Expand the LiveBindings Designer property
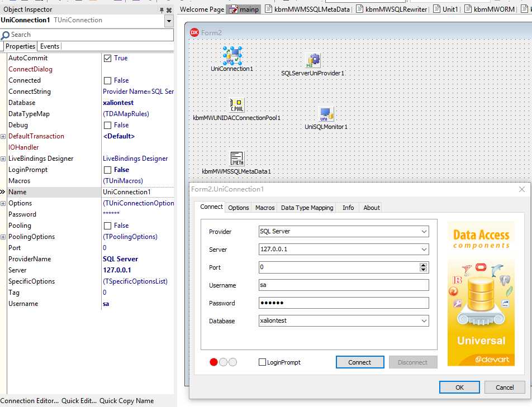The width and height of the screenshot is (532, 407). (x=3, y=159)
